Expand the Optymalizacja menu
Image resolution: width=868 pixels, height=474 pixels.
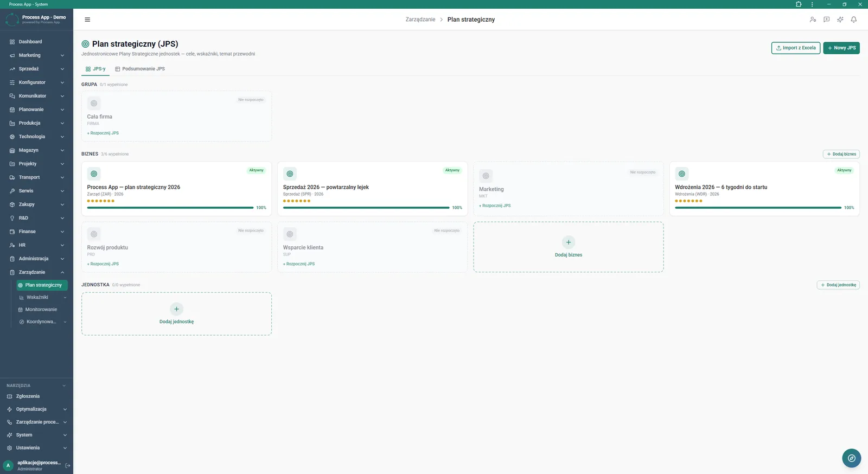point(36,409)
